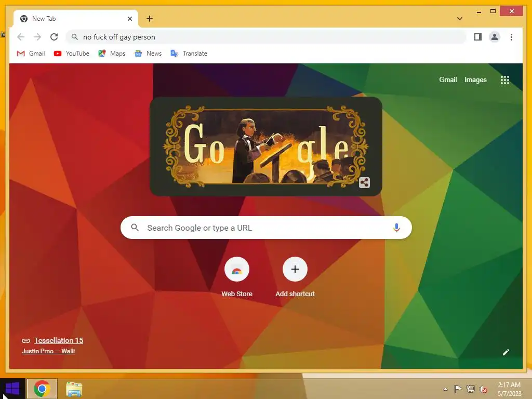Viewport: 532px width, 399px height.
Task: Open the Google apps grid
Action: pyautogui.click(x=505, y=79)
